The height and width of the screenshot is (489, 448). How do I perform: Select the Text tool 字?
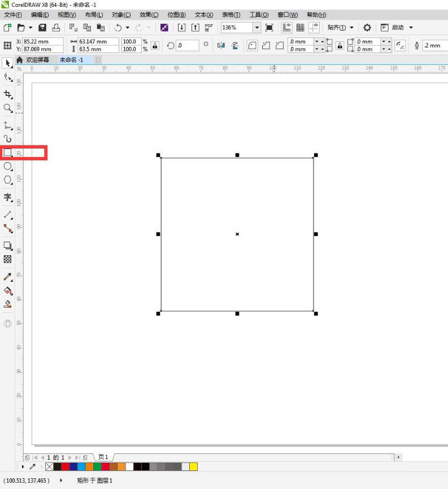pyautogui.click(x=8, y=197)
